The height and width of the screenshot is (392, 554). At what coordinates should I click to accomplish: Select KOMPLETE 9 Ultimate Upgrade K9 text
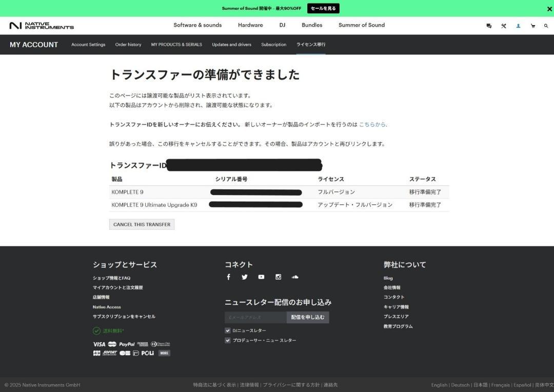pyautogui.click(x=154, y=205)
